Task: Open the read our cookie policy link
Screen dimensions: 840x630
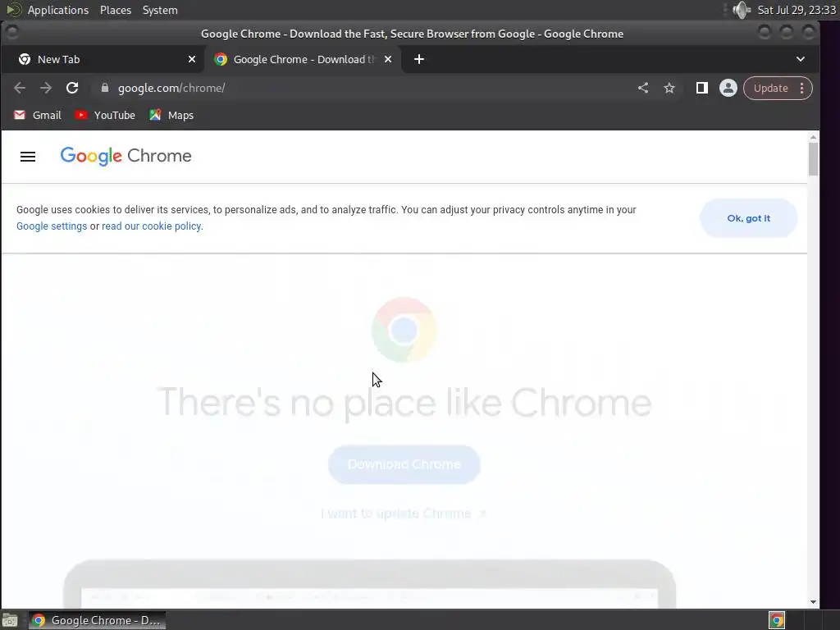Action: click(152, 226)
